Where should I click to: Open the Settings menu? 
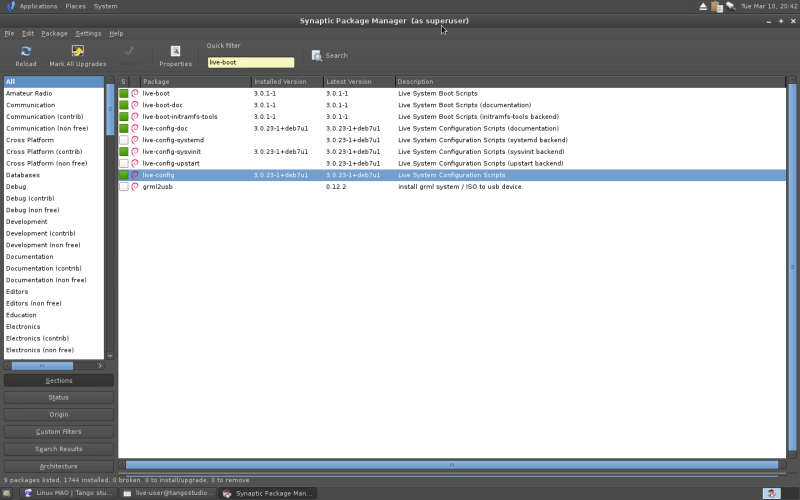tap(88, 33)
